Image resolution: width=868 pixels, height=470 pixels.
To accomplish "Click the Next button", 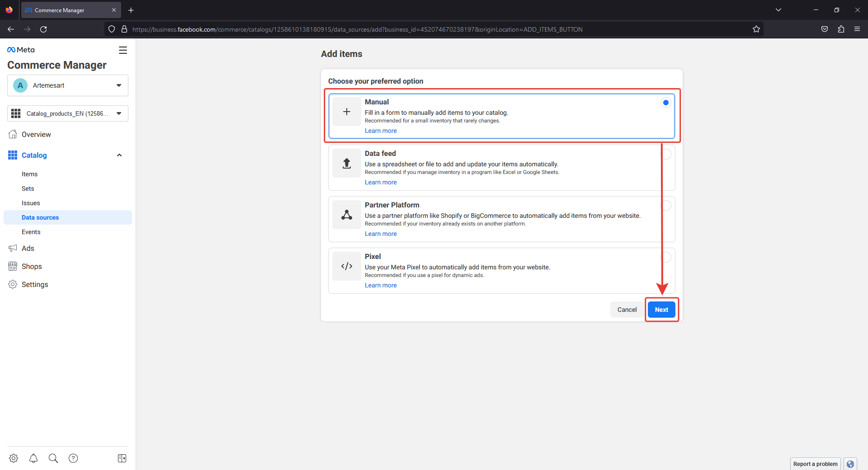I will click(x=661, y=310).
